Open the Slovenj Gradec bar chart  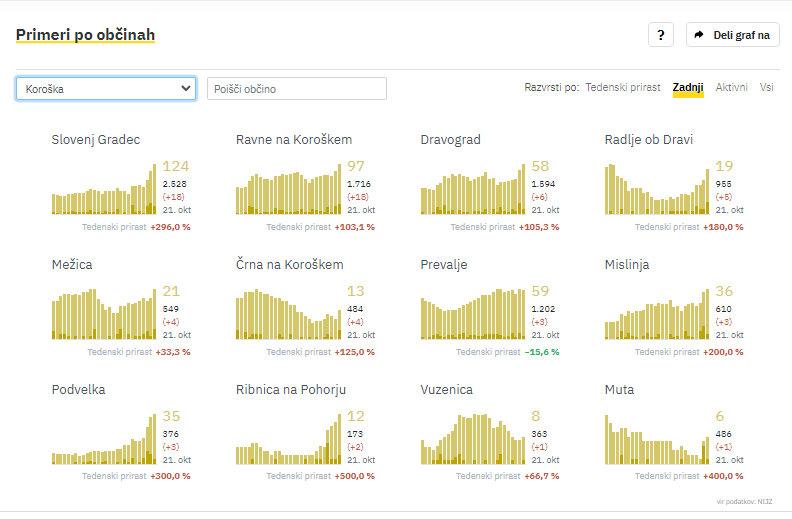click(104, 190)
